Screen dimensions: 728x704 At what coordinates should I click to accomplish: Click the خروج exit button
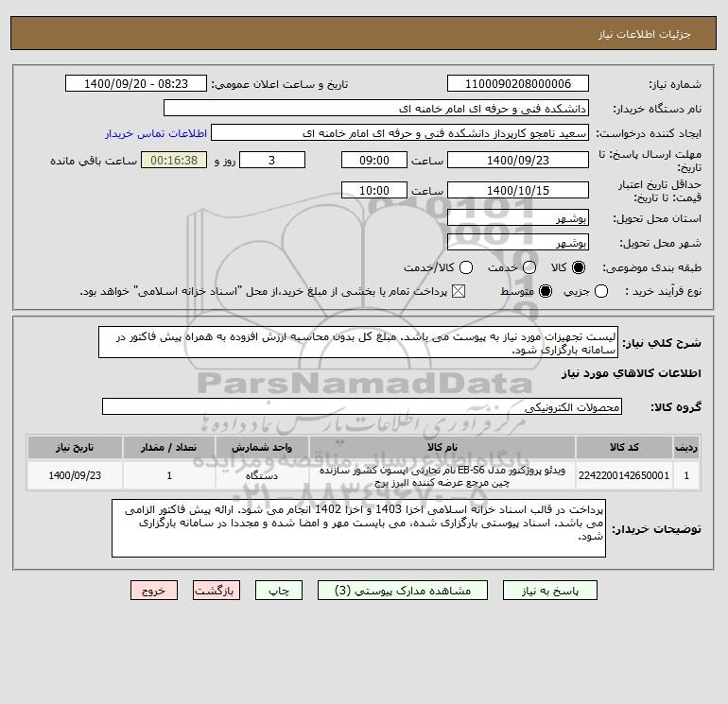click(x=154, y=591)
